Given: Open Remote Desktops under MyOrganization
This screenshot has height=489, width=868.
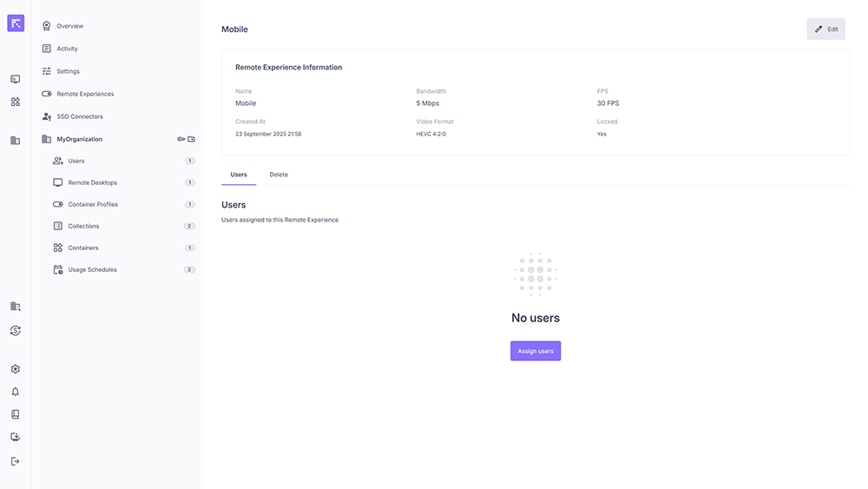Looking at the screenshot, I should tap(92, 182).
